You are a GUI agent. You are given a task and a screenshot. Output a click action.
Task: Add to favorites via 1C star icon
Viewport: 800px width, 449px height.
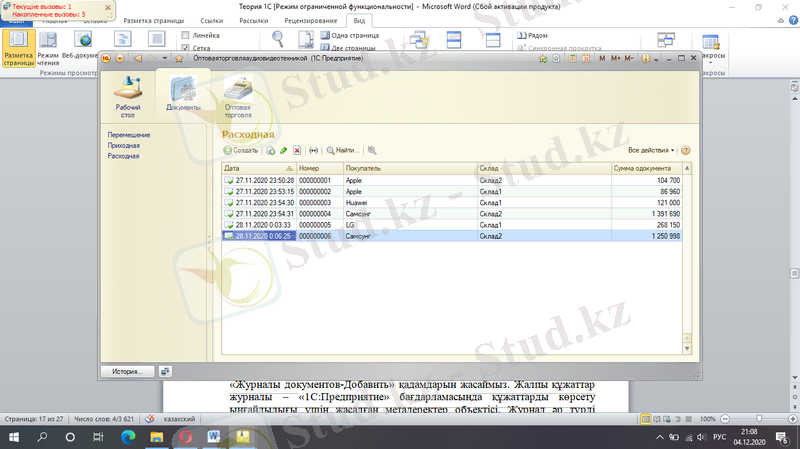click(179, 59)
